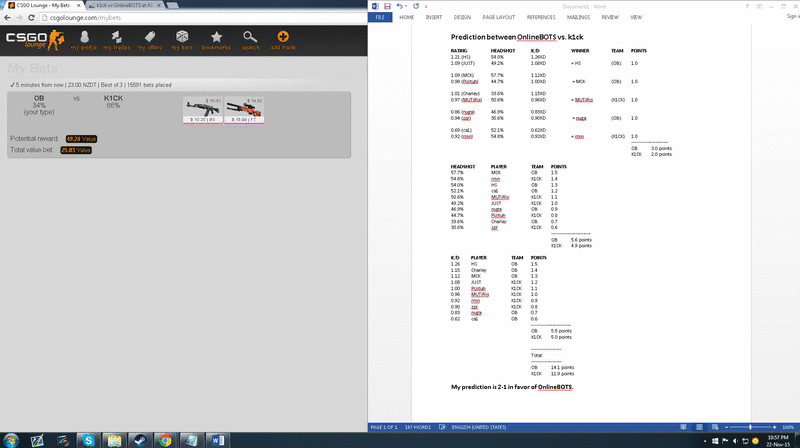The width and height of the screenshot is (800, 448).
Task: Open search magnifier on CSGO Lounge
Action: pyautogui.click(x=250, y=40)
